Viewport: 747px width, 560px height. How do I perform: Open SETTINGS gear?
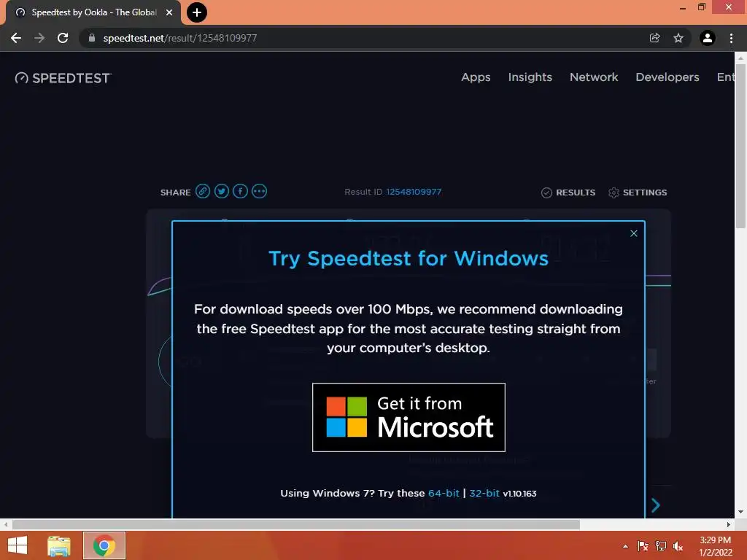(x=638, y=192)
